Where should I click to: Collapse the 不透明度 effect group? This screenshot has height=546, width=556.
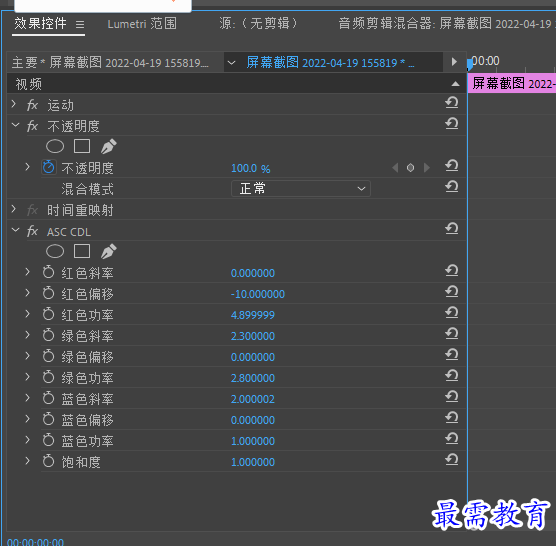click(x=15, y=125)
